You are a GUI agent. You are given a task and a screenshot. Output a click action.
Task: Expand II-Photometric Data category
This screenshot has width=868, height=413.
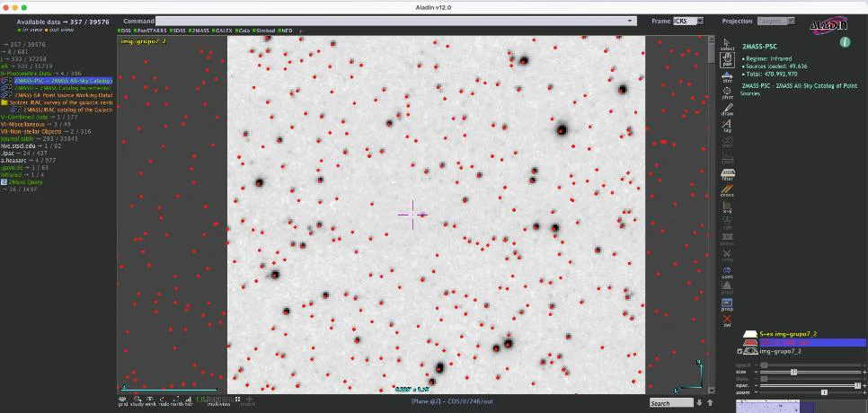[x=41, y=74]
